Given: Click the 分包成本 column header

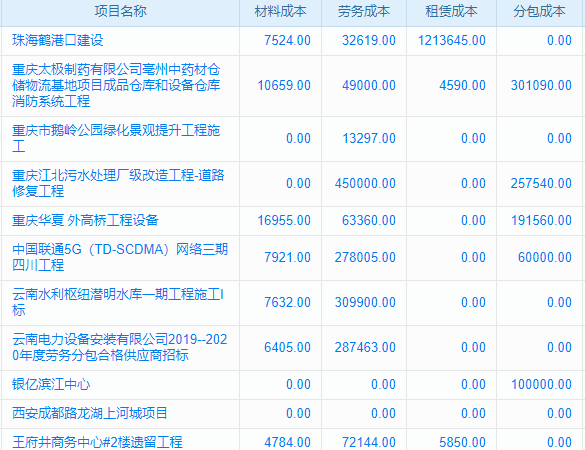Looking at the screenshot, I should click(x=539, y=11).
